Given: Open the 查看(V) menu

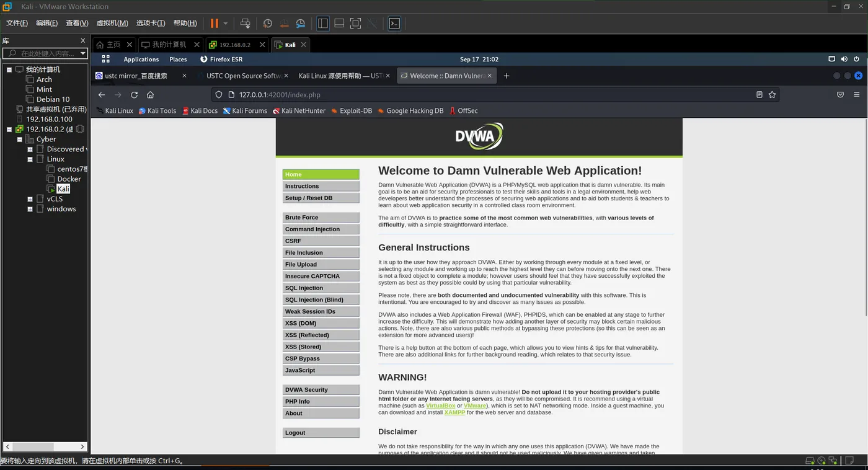Looking at the screenshot, I should tap(77, 23).
